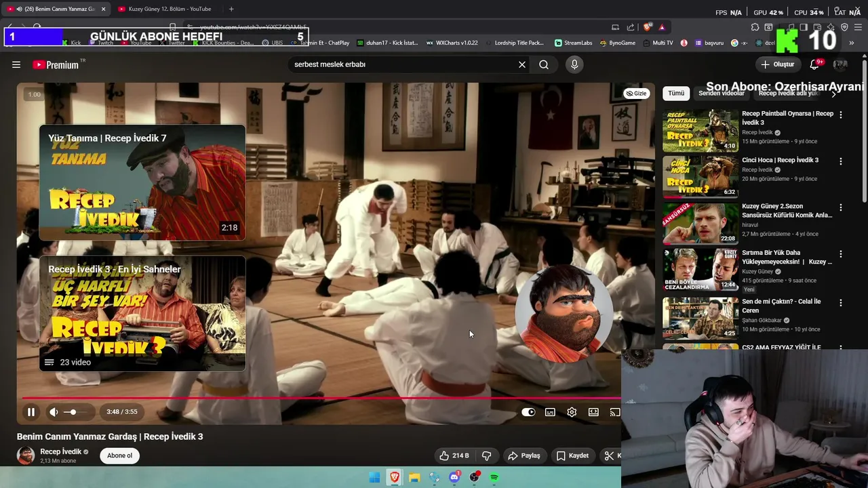Share the video via the Paylaş button
Image resolution: width=868 pixels, height=488 pixels.
[524, 455]
